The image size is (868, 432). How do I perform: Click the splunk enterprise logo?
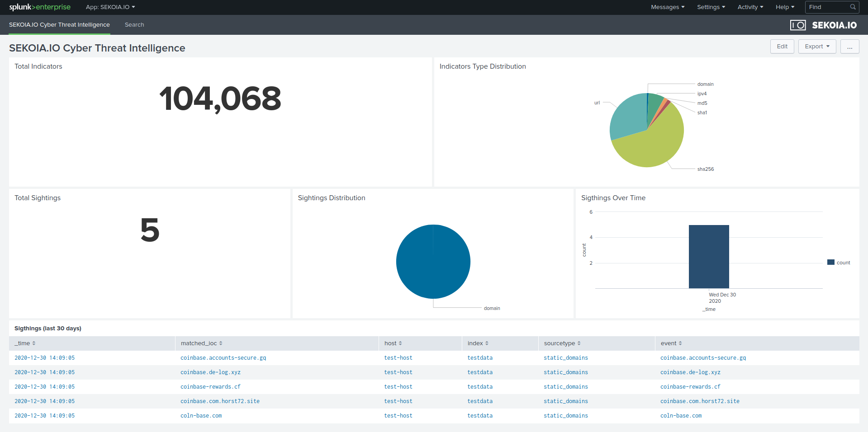coord(39,7)
